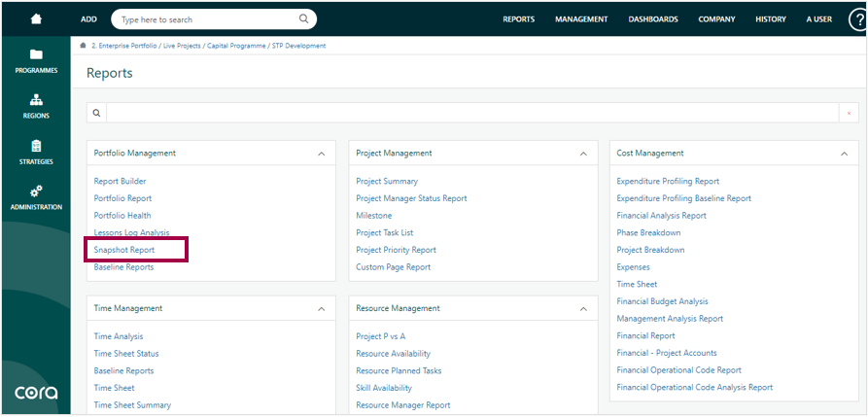
Task: Collapse the Time Management panel
Action: coord(321,309)
